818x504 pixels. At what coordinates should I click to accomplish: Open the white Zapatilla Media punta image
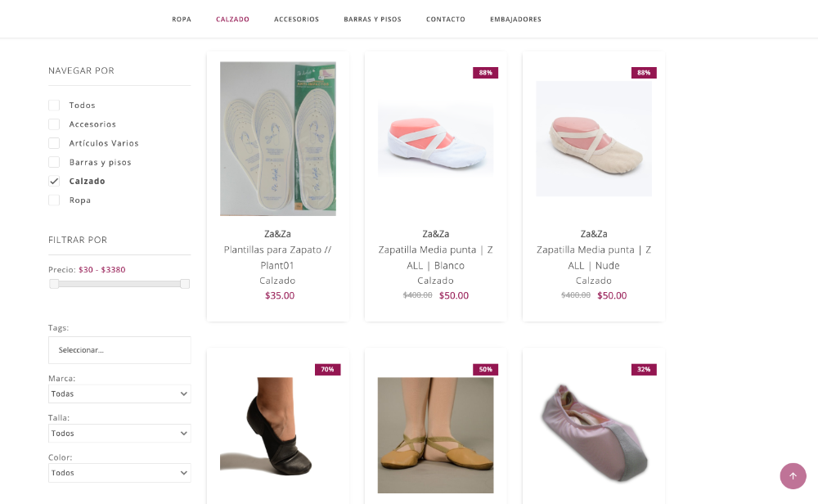(x=436, y=139)
